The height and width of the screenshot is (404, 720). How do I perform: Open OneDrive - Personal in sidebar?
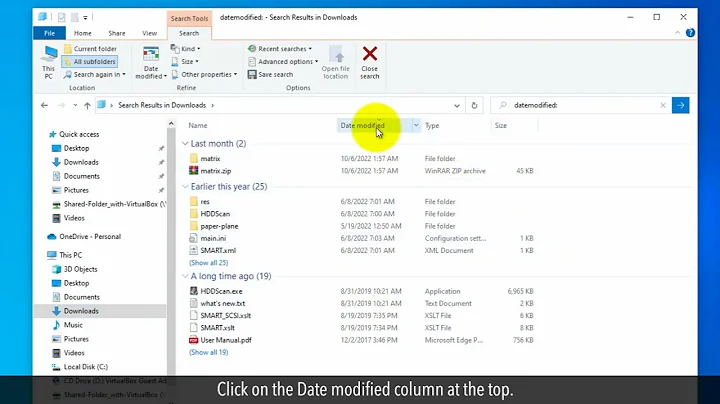point(90,237)
